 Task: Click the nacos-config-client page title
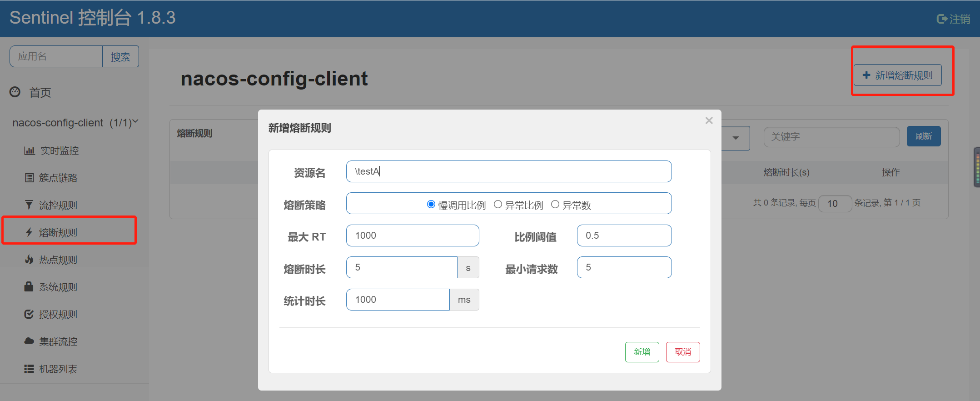tap(274, 79)
